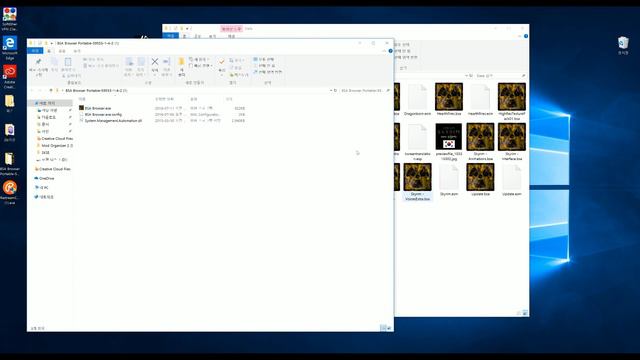Sort by the Name column header
The height and width of the screenshot is (360, 640).
click(x=82, y=99)
